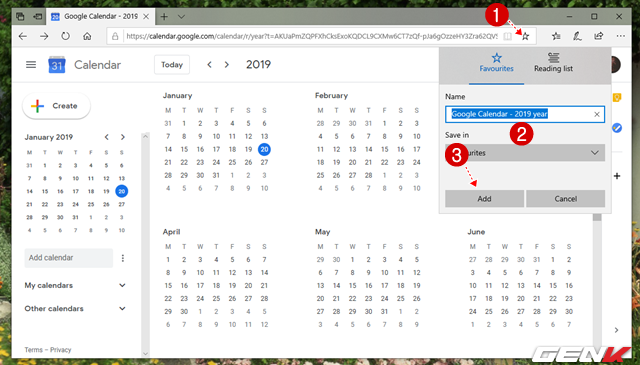Click the January month heading

coord(177,96)
